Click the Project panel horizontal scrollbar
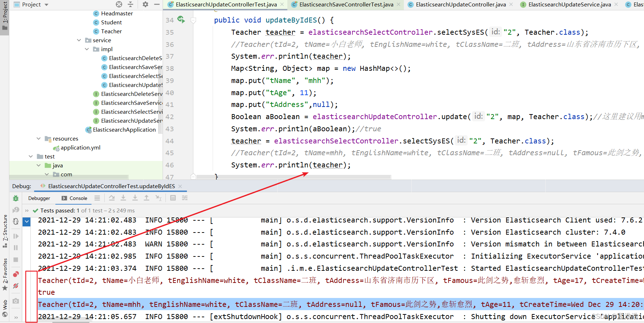 [x=69, y=177]
